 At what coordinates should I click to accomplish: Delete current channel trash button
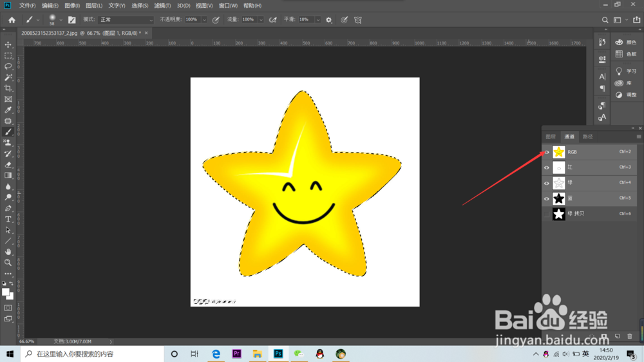tap(630, 336)
